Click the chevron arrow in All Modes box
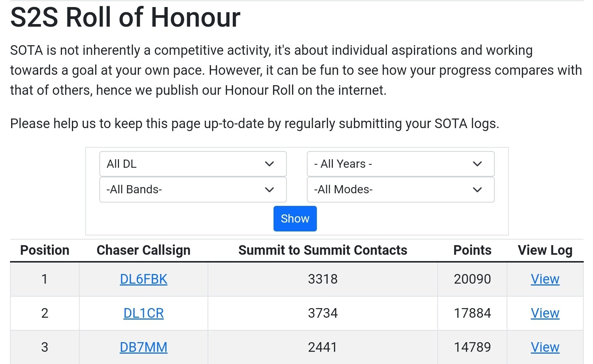 [x=477, y=190]
